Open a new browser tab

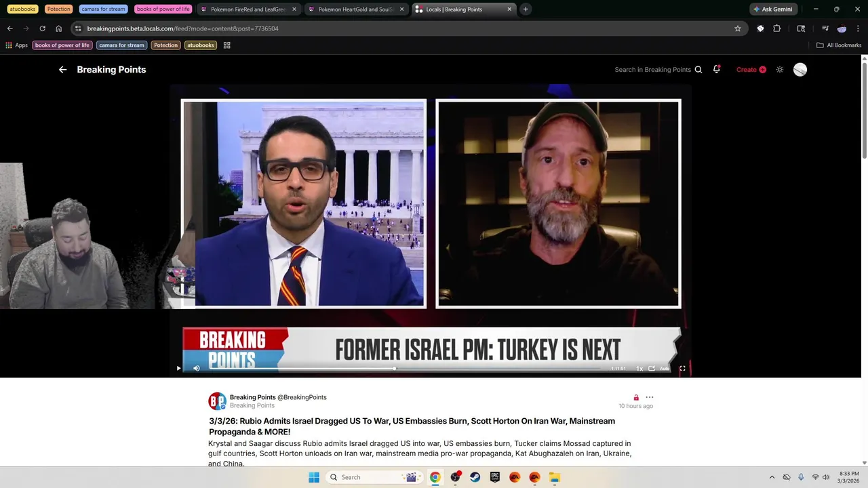tap(526, 9)
